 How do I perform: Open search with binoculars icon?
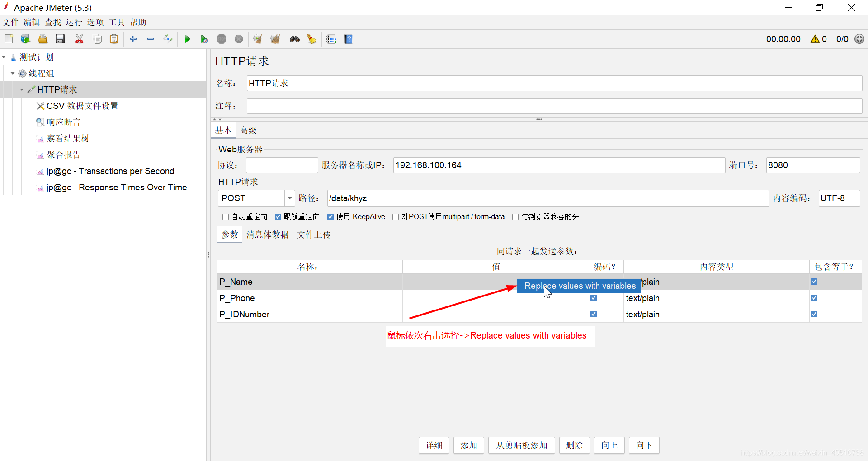click(x=295, y=39)
